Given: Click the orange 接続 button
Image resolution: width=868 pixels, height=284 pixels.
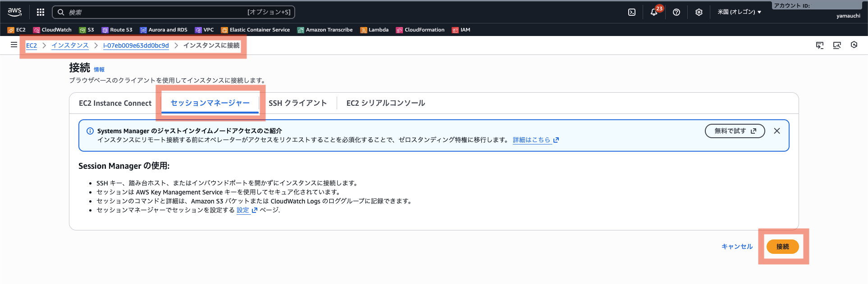Looking at the screenshot, I should pyautogui.click(x=783, y=247).
